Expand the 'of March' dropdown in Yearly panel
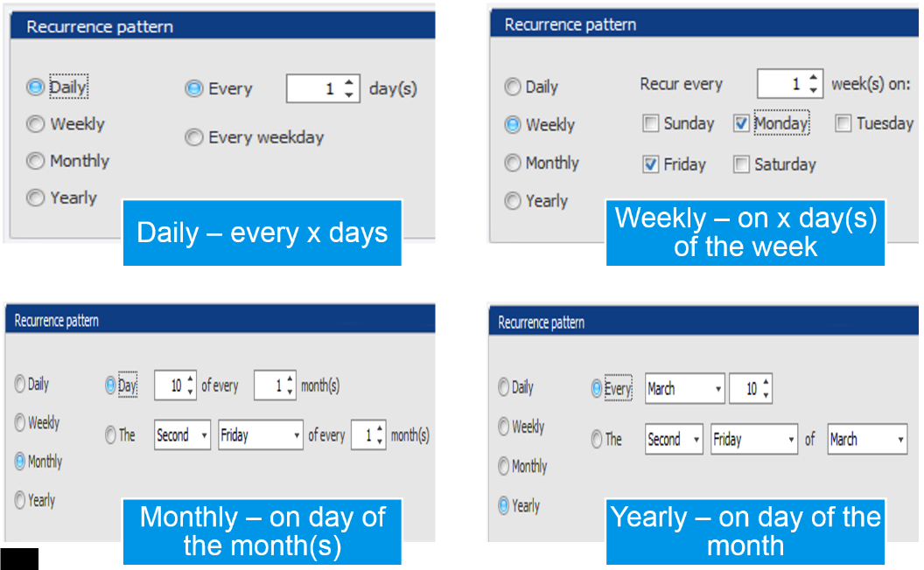924x570 pixels. click(x=867, y=439)
